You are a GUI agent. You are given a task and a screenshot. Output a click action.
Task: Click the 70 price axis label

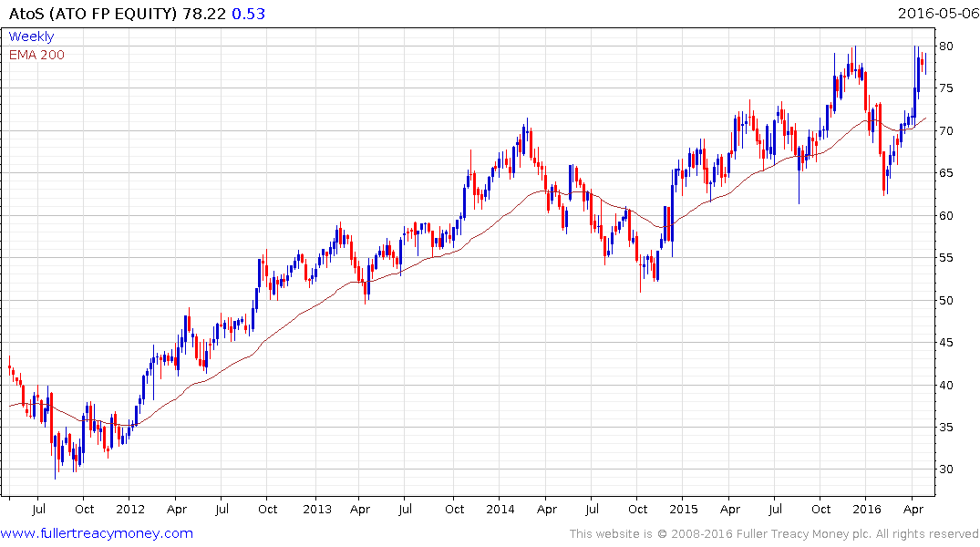tap(945, 130)
